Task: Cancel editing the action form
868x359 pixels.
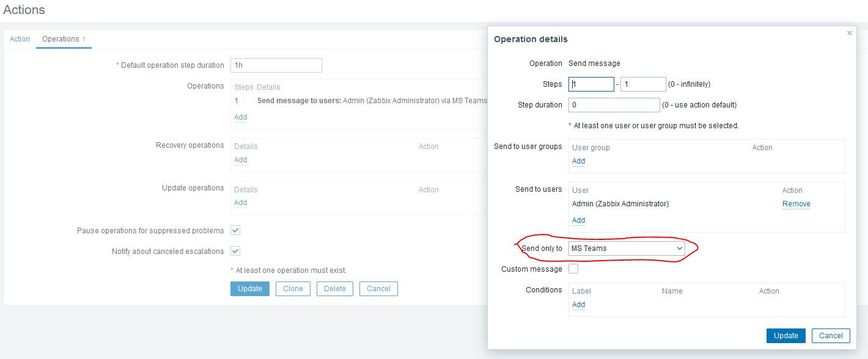Action: pos(378,289)
